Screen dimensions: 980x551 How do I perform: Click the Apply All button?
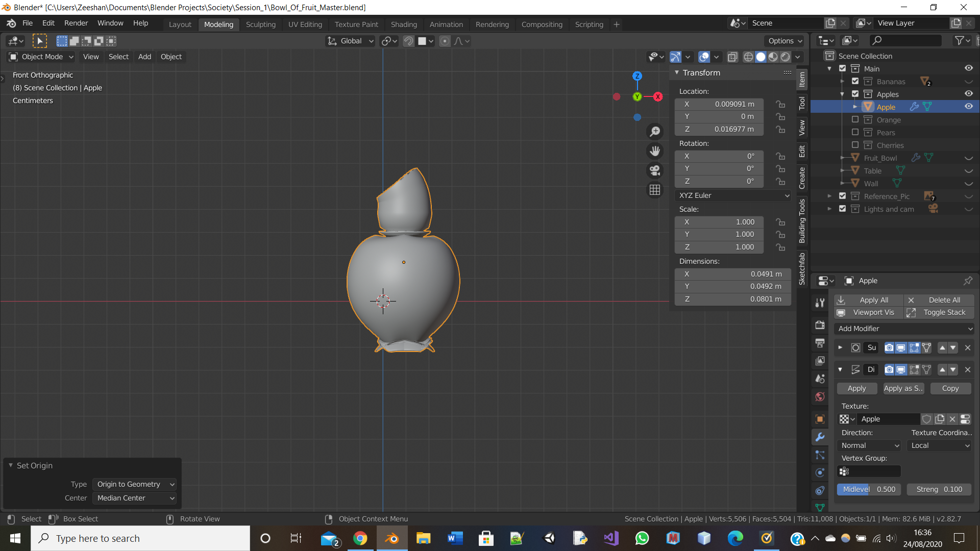(869, 300)
